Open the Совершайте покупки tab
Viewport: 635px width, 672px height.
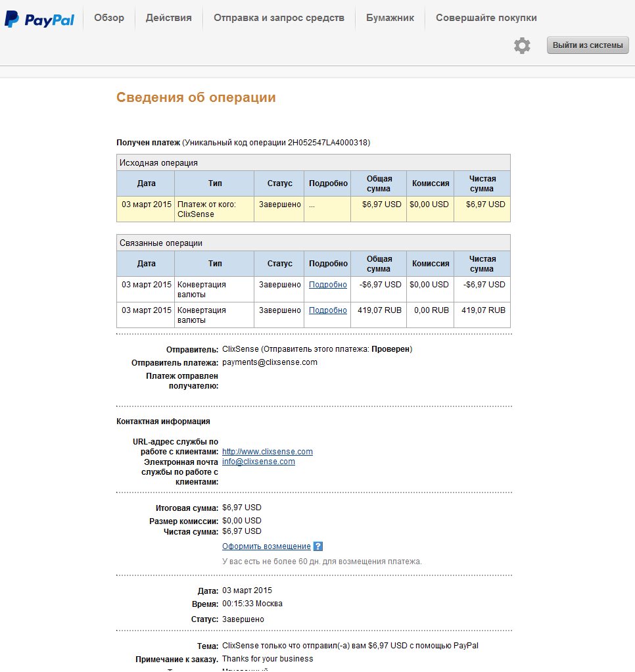point(486,18)
